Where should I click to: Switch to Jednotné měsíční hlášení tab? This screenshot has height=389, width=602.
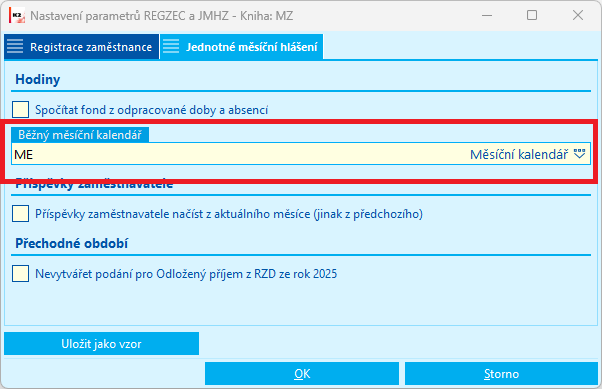click(x=241, y=47)
